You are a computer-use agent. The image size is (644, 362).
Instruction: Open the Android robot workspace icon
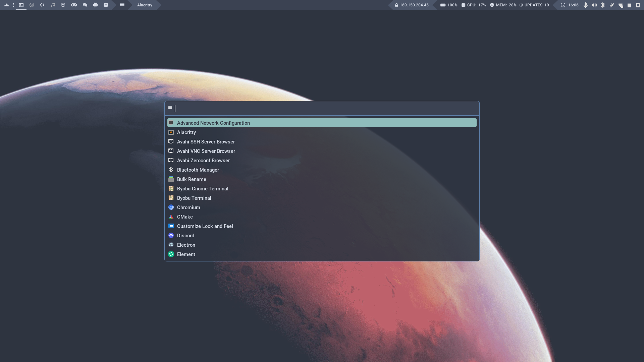[95, 5]
